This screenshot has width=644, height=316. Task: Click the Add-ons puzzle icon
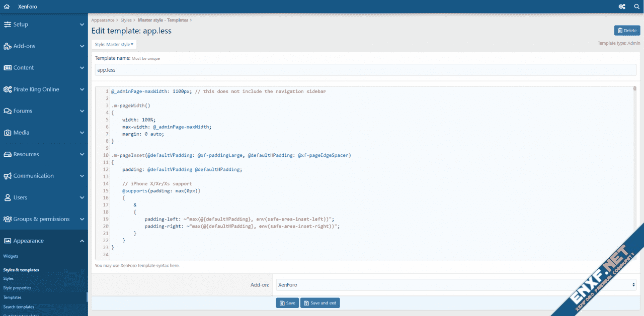coord(8,46)
